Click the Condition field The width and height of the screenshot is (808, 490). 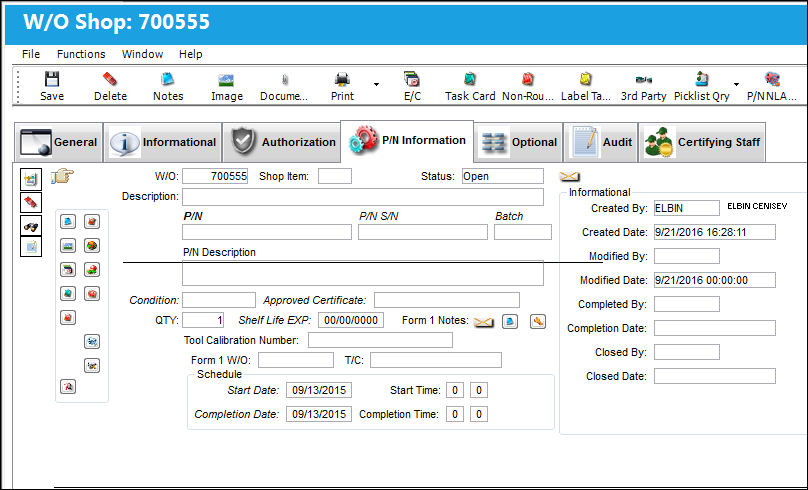point(219,300)
